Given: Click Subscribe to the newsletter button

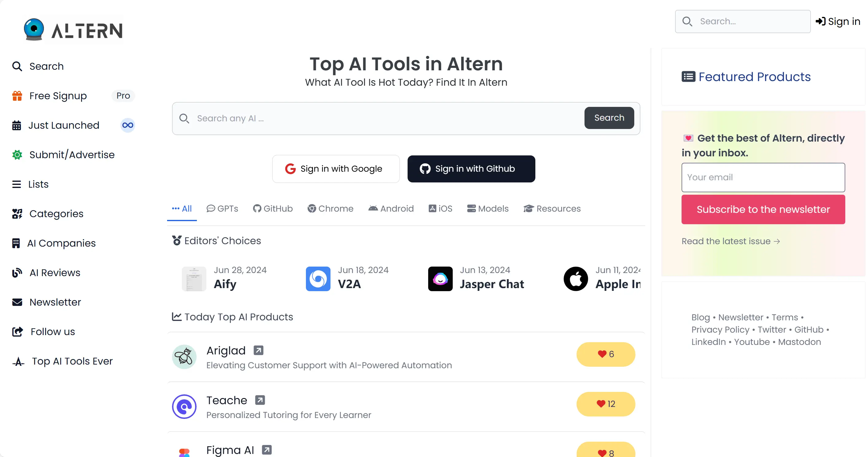Looking at the screenshot, I should tap(763, 209).
